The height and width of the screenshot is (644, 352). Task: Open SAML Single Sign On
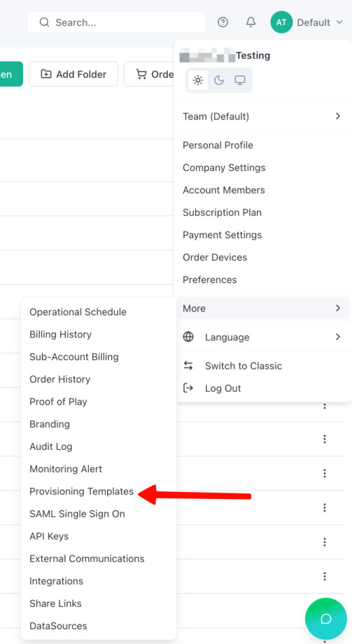click(x=77, y=514)
